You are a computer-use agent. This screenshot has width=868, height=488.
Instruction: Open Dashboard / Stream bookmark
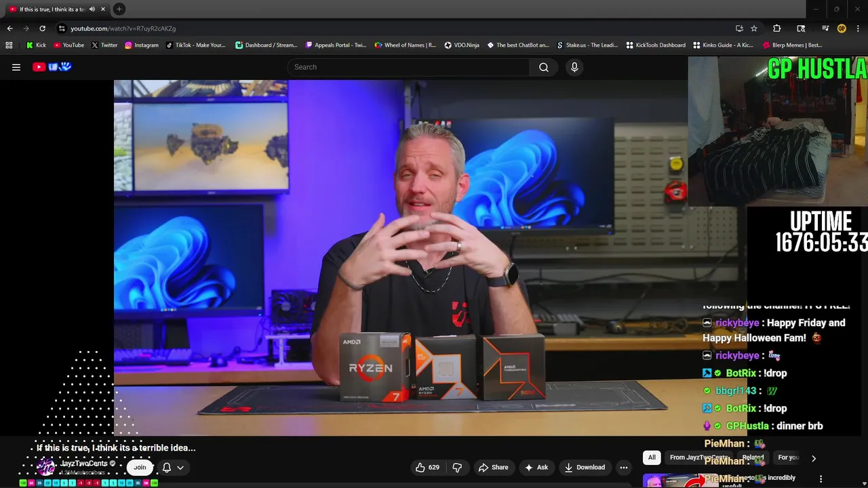tap(266, 45)
